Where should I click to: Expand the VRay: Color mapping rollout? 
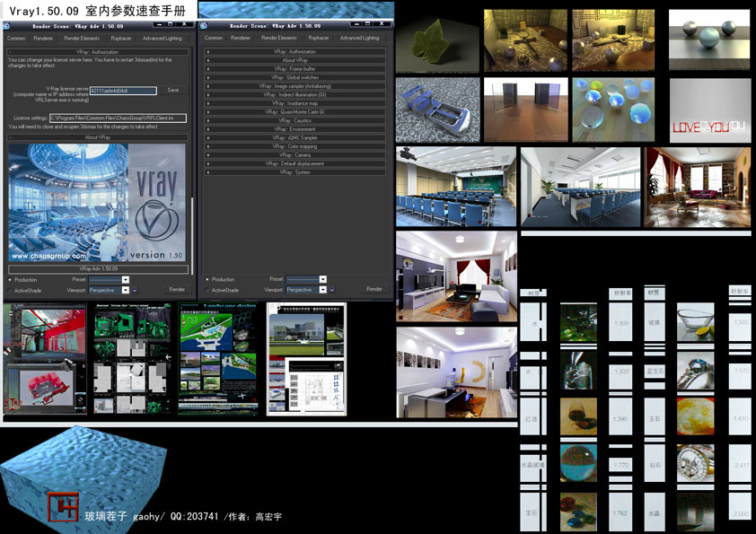pyautogui.click(x=295, y=146)
